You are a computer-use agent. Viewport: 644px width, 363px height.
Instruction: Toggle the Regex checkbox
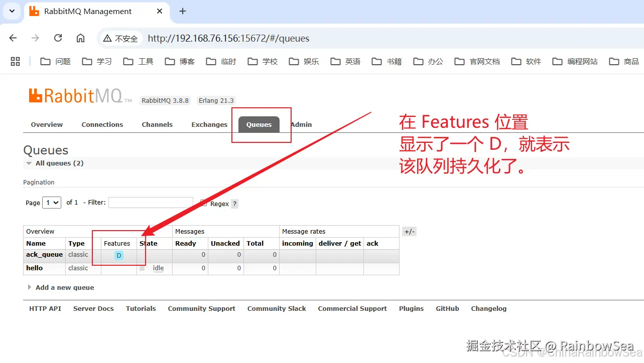pyautogui.click(x=203, y=203)
